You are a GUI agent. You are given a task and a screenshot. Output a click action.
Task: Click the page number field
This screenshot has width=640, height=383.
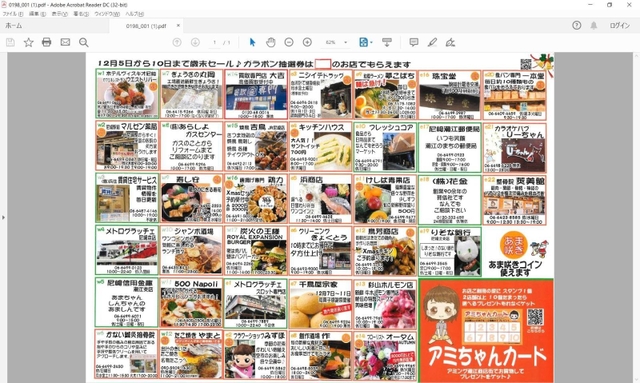215,42
